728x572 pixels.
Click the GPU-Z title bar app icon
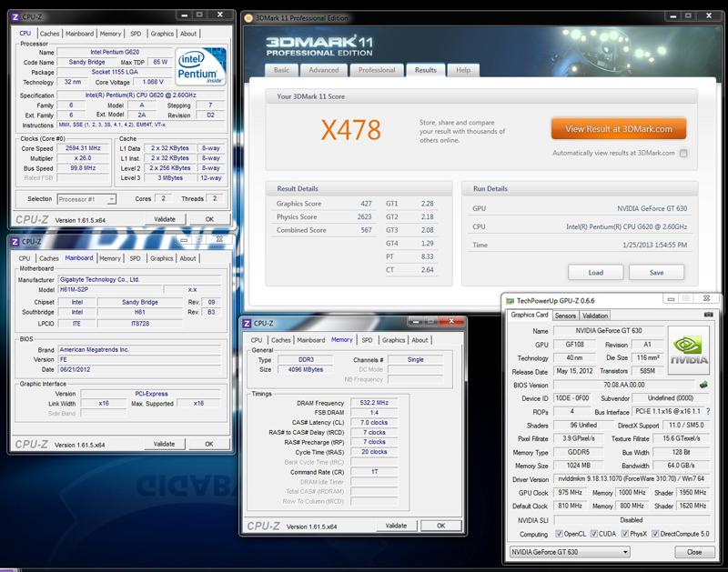[x=511, y=301]
